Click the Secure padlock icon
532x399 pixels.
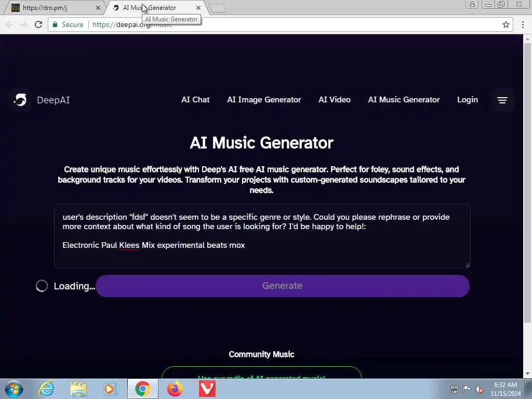tap(55, 24)
